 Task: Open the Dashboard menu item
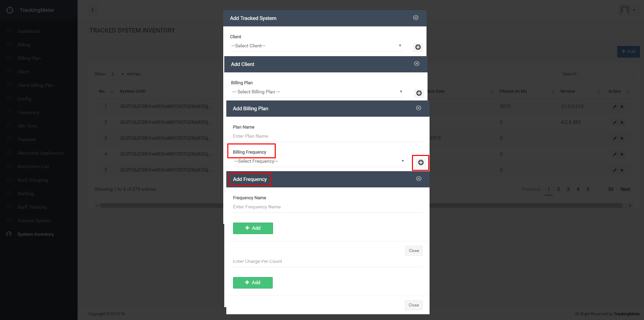click(29, 31)
